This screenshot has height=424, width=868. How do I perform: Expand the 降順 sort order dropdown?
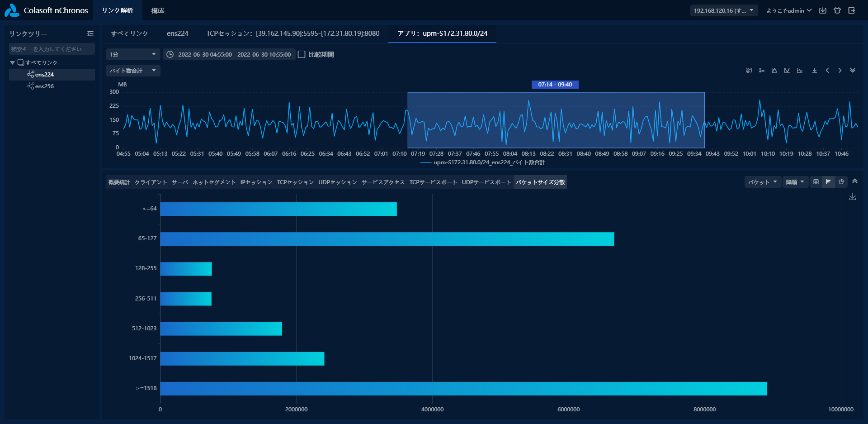(x=795, y=182)
